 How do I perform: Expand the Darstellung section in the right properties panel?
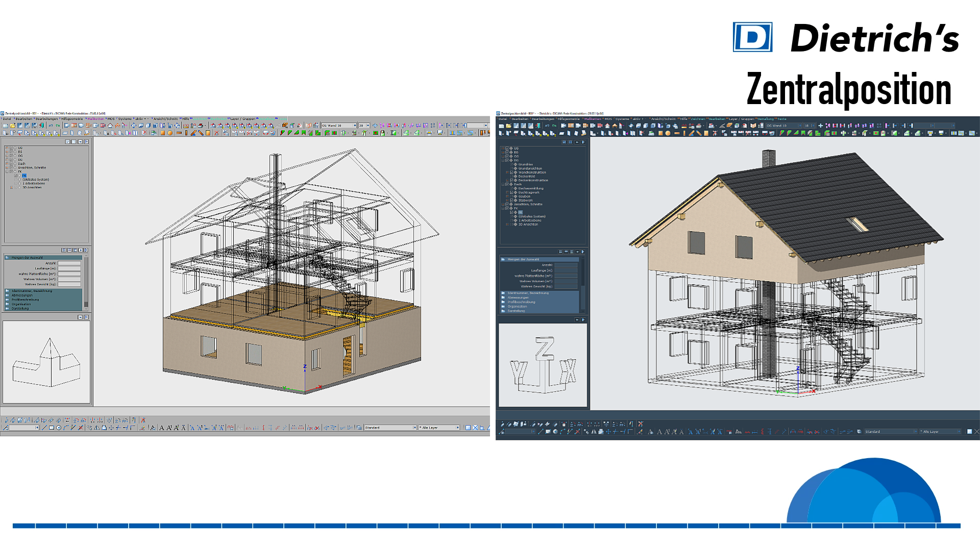point(540,311)
